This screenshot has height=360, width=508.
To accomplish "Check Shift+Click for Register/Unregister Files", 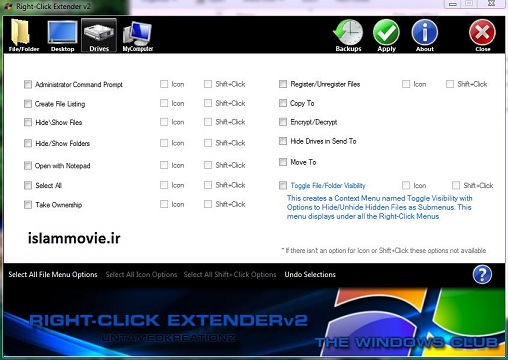I will 450,84.
